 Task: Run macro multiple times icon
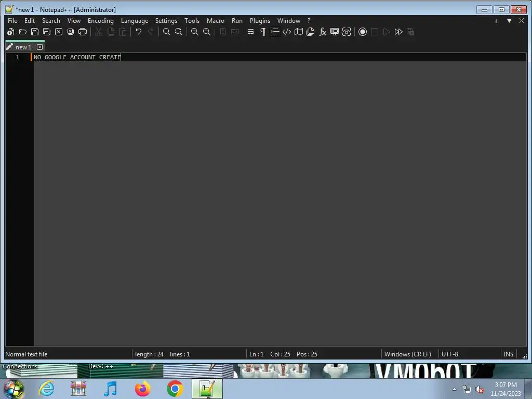pos(398,32)
